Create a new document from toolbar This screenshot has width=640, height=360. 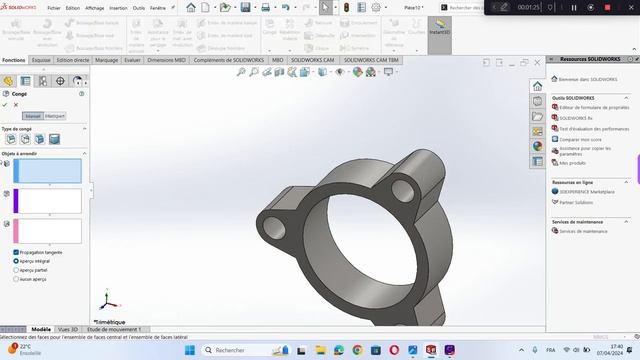tap(205, 7)
